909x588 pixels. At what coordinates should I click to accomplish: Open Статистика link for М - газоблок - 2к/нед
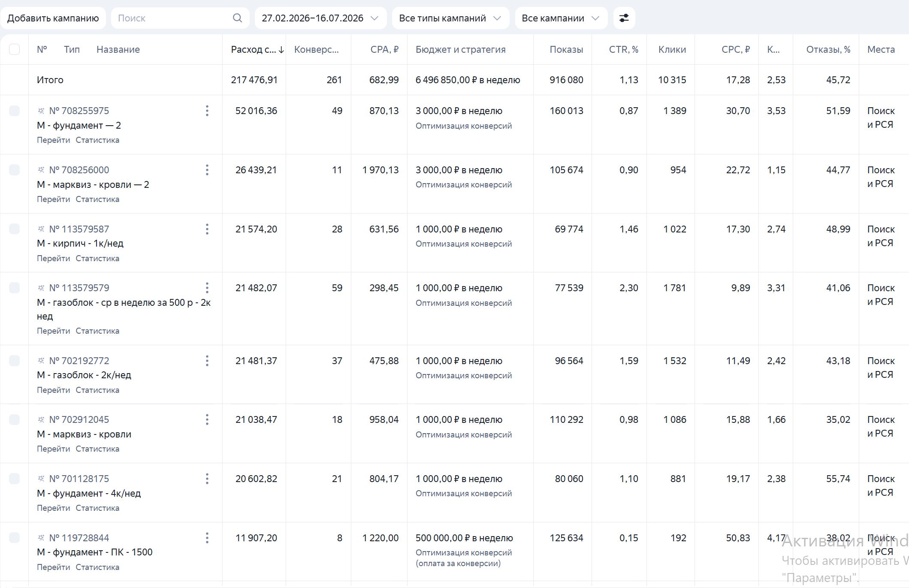tap(97, 390)
